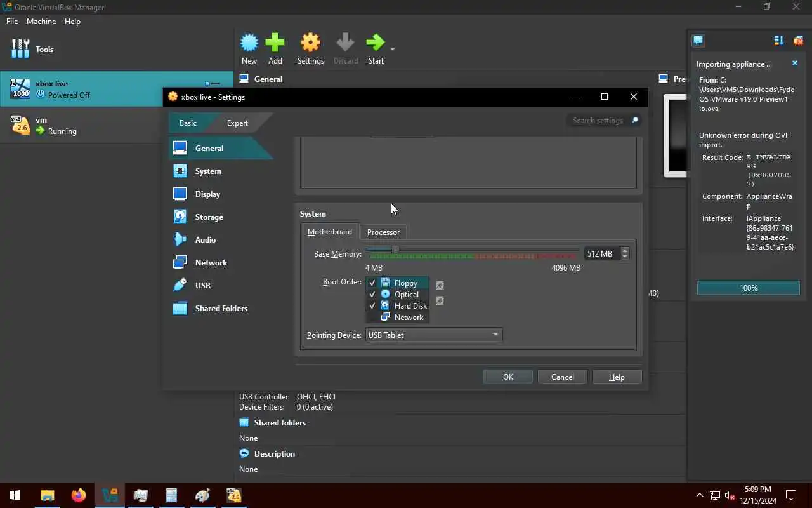Uncheck Optical in Boot Order

(372, 295)
